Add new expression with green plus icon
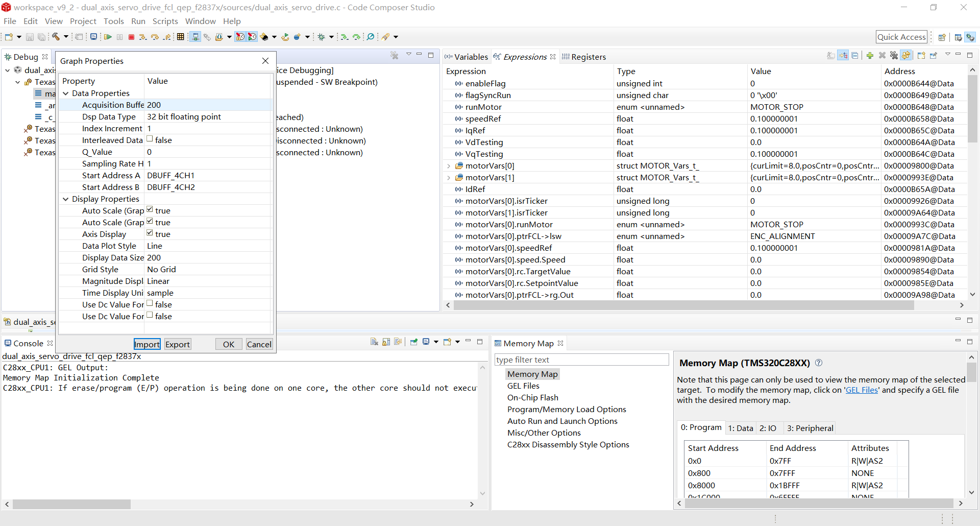Screen dimensions: 980x526 point(870,56)
